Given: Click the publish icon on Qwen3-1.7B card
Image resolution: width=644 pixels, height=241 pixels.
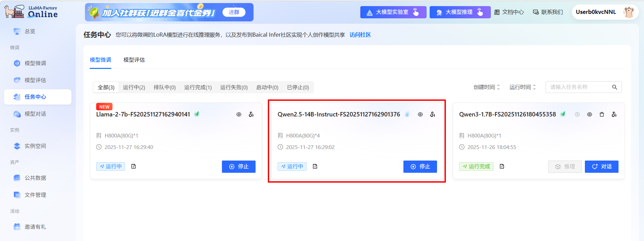Looking at the screenshot, I should [x=577, y=114].
